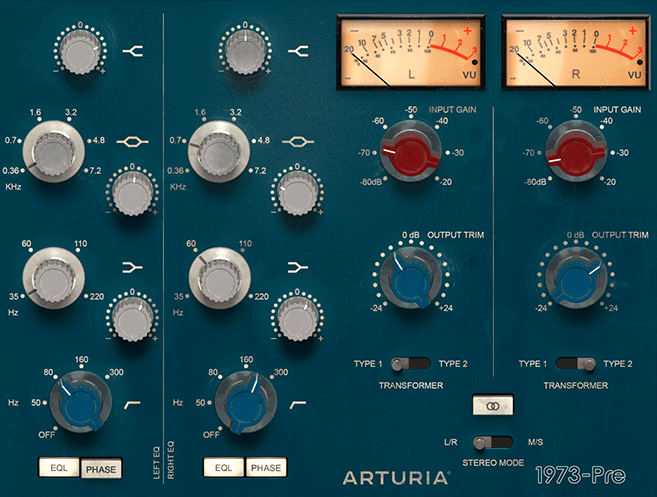Click the stereo link button

pos(493,405)
